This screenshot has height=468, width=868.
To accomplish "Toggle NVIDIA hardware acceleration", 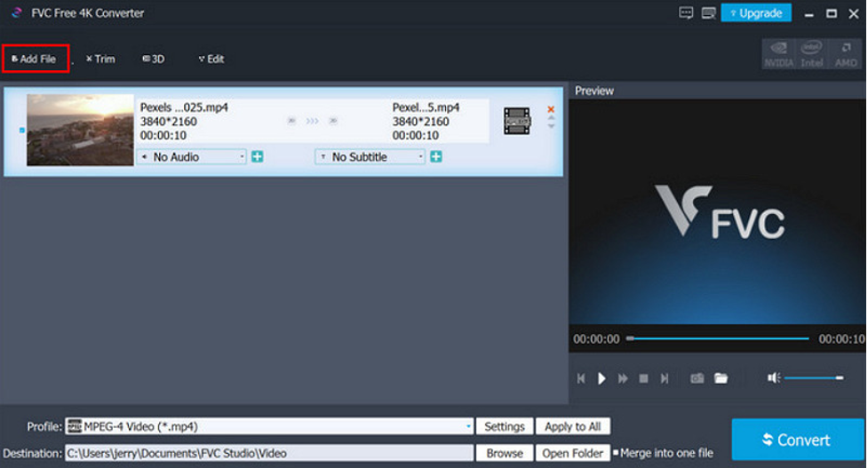I will (x=778, y=53).
